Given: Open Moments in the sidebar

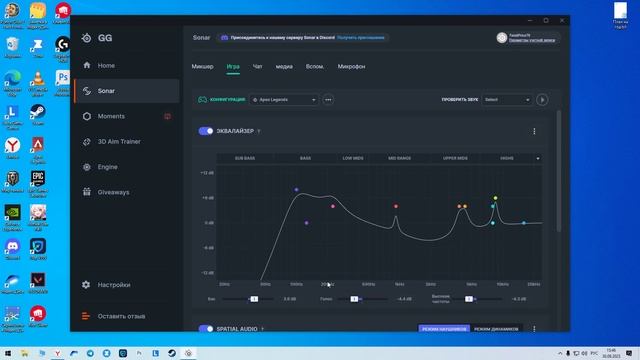Looking at the screenshot, I should [x=127, y=116].
